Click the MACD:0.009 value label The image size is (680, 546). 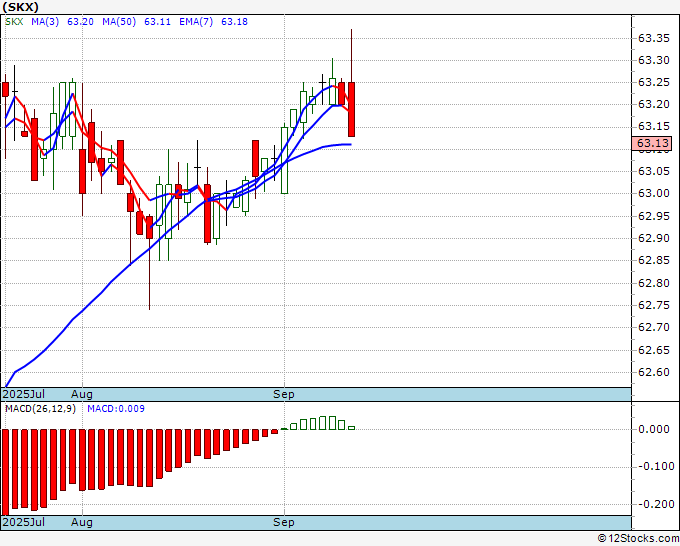(116, 409)
